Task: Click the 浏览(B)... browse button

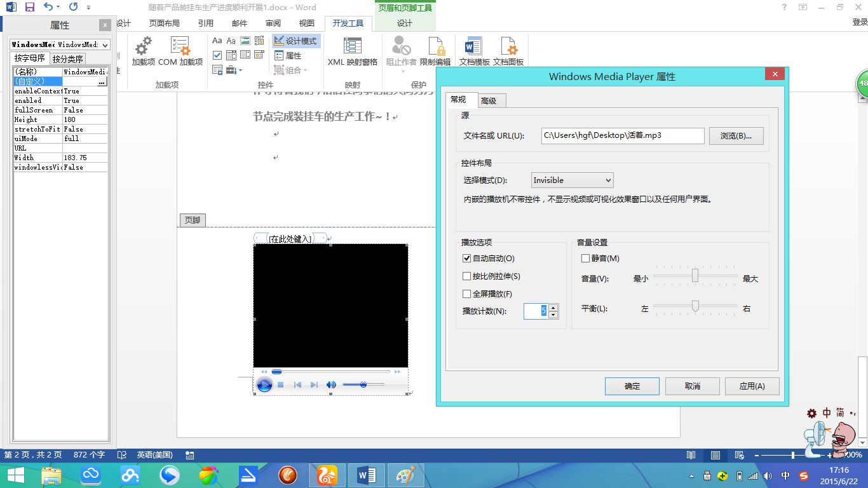Action: 736,136
